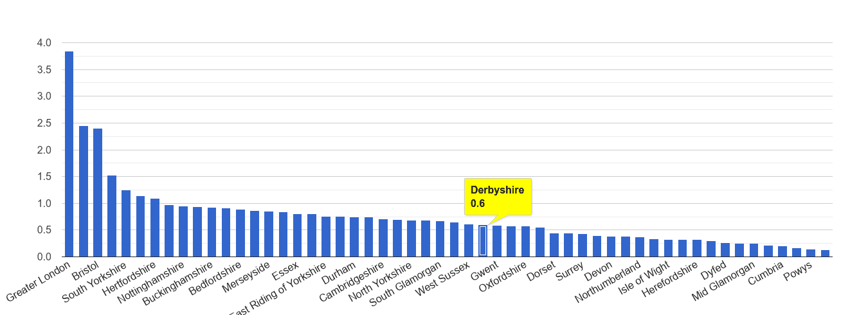
Task: Click the 'Gwent' axis label
Action: (484, 270)
